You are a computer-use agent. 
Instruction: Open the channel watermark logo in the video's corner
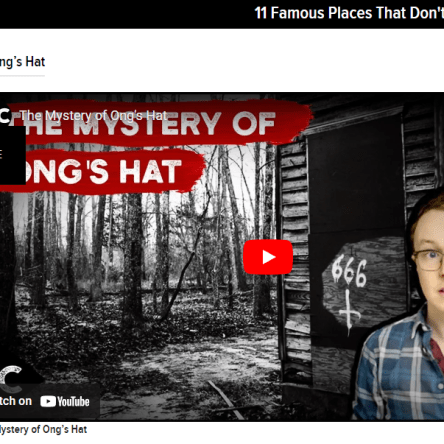[11, 380]
